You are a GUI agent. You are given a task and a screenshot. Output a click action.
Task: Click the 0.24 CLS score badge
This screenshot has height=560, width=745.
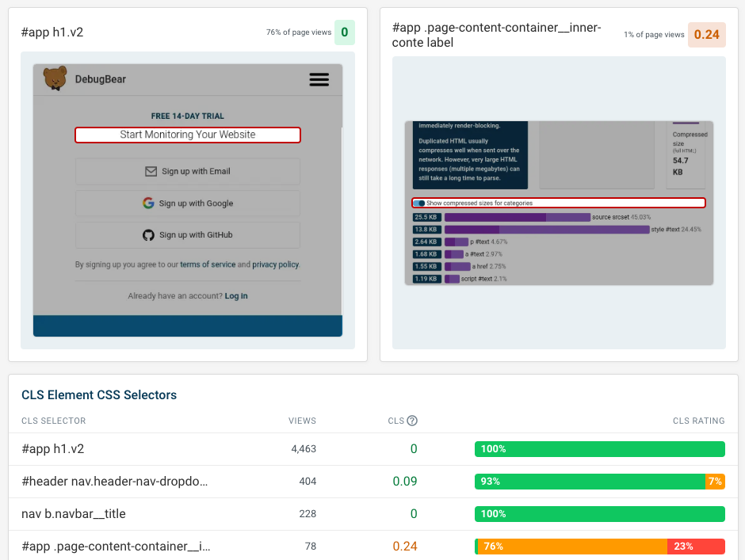(x=706, y=35)
